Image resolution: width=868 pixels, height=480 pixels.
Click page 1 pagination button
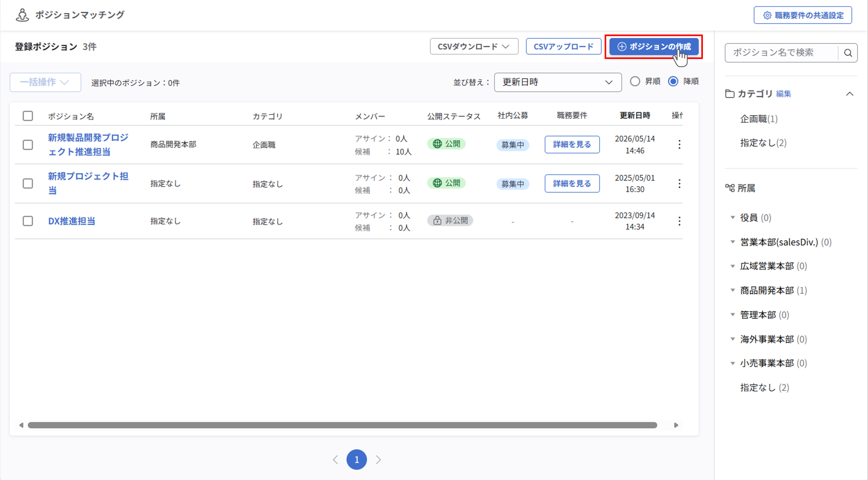click(x=356, y=459)
